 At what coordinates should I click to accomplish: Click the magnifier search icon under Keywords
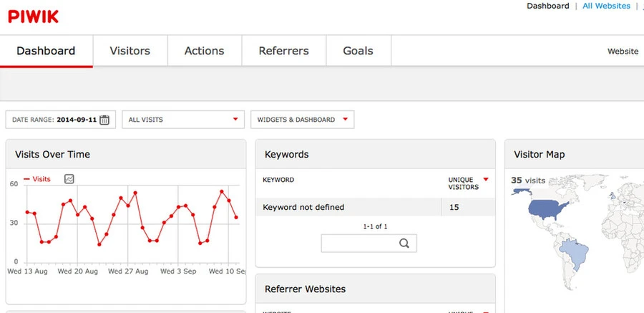point(404,244)
